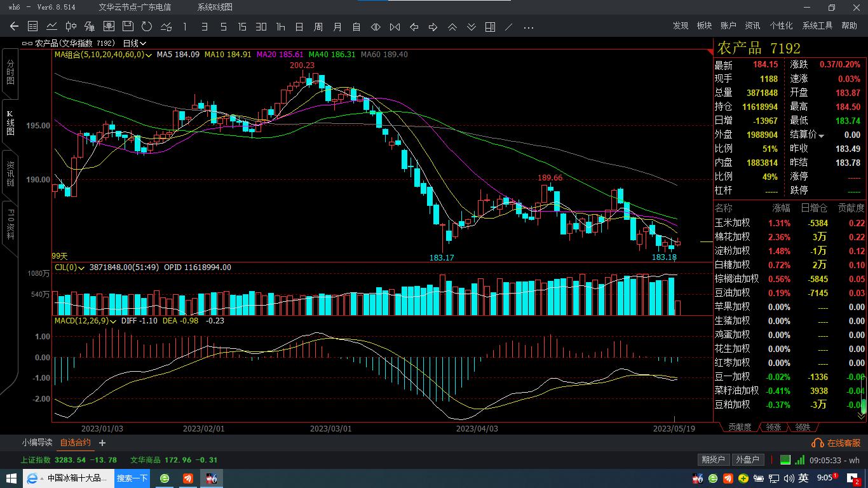The width and height of the screenshot is (868, 488).
Task: Switch to time-share line chart icon
Action: coord(52,27)
